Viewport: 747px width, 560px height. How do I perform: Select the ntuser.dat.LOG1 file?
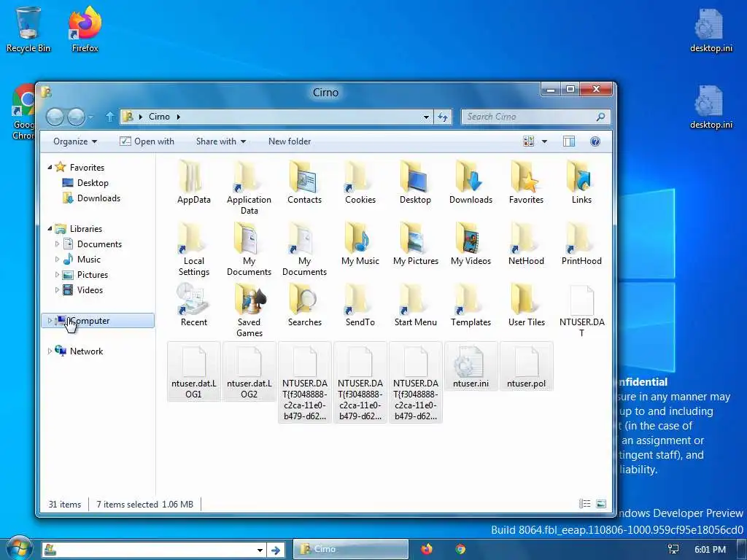[193, 371]
